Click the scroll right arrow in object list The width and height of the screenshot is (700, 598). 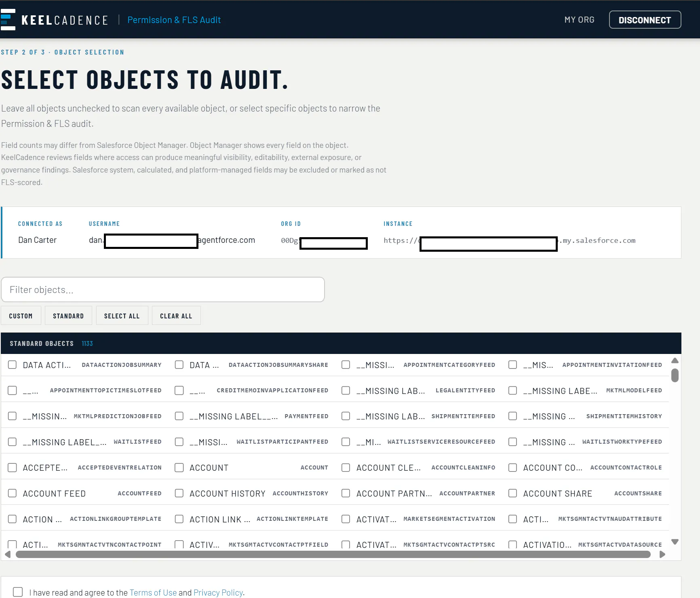point(662,554)
